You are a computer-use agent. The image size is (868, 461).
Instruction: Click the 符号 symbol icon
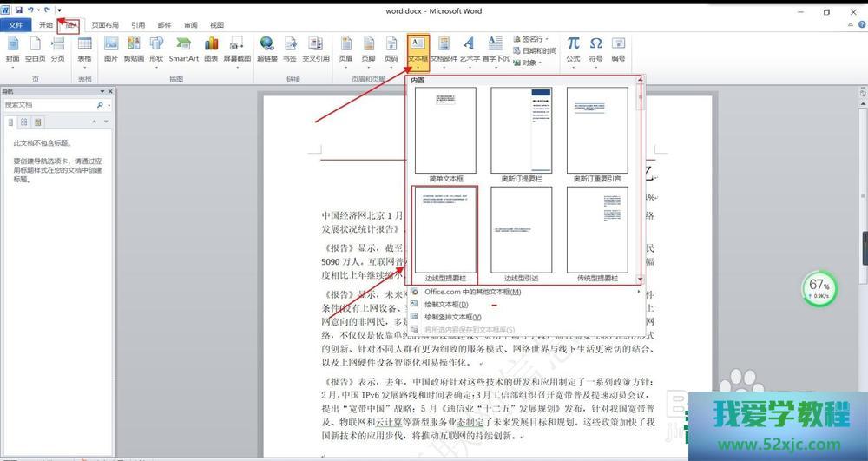595,48
